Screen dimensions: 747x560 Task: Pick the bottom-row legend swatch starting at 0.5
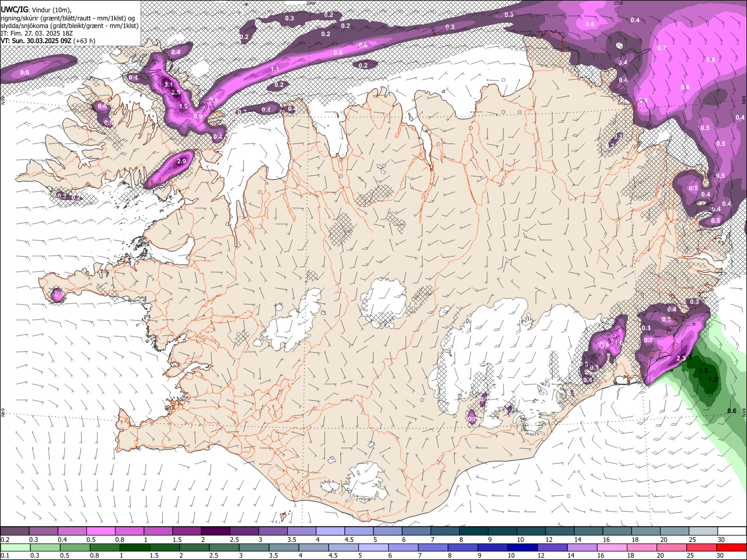75,547
